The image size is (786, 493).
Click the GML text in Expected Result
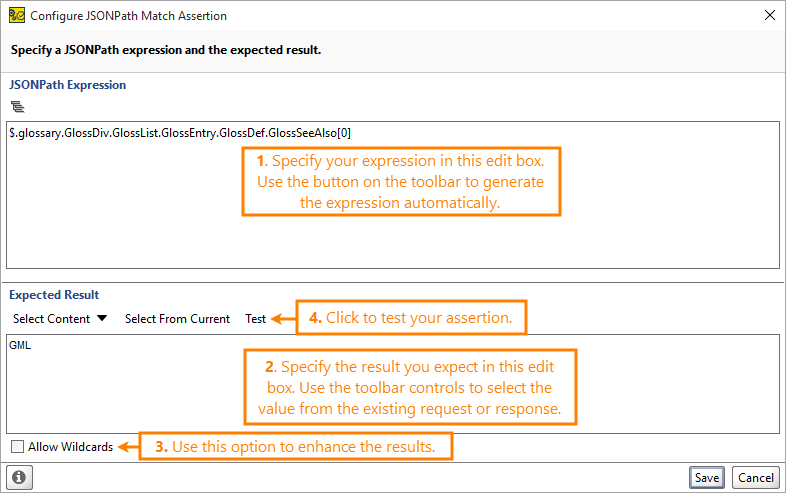(20, 345)
